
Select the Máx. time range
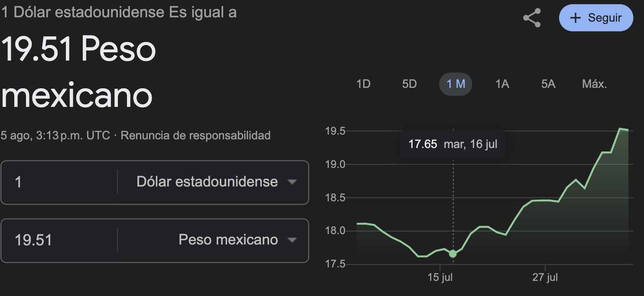point(594,84)
